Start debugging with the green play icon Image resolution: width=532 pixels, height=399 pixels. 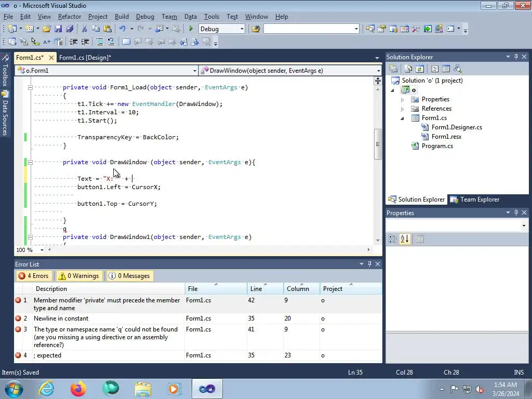click(x=191, y=29)
